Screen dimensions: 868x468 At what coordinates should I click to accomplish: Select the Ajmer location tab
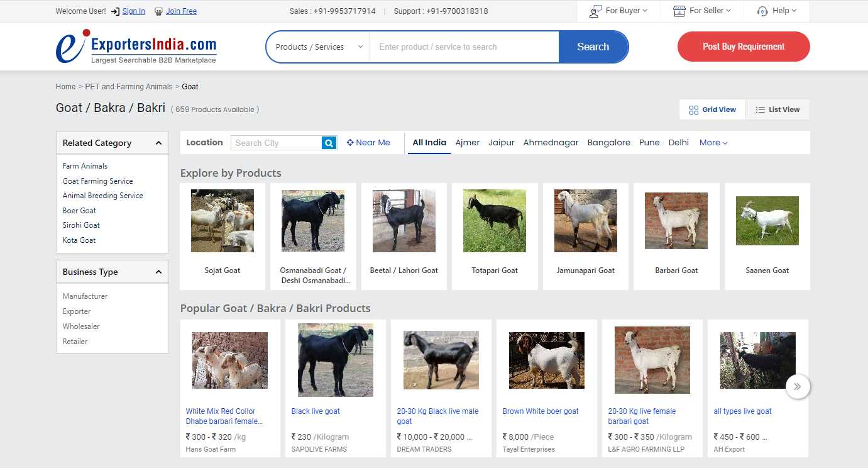(x=468, y=143)
